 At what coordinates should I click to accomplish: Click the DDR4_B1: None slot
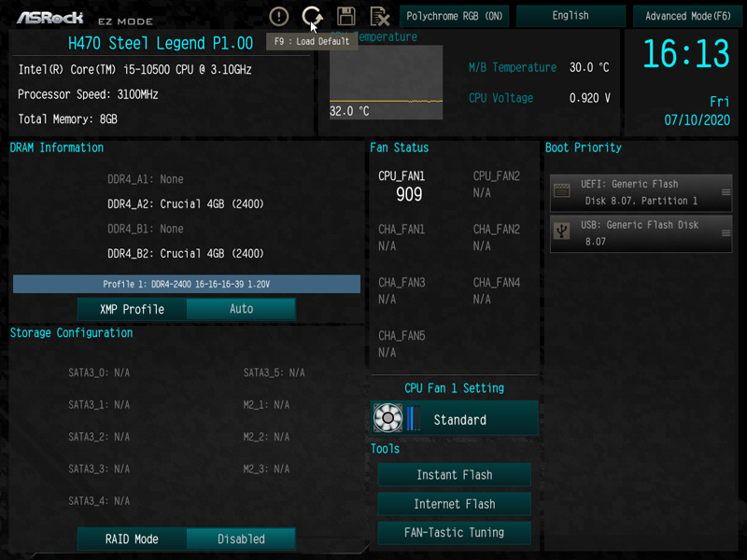tap(146, 229)
